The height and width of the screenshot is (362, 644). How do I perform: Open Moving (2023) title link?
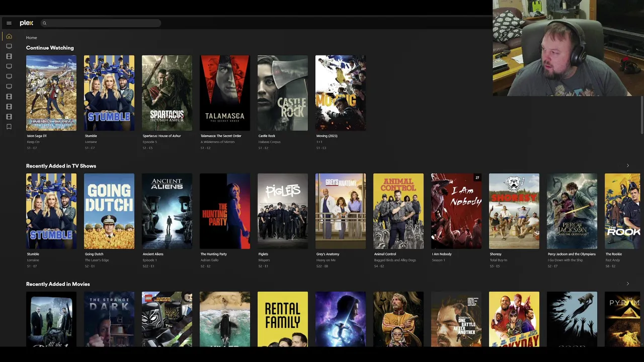pyautogui.click(x=327, y=136)
